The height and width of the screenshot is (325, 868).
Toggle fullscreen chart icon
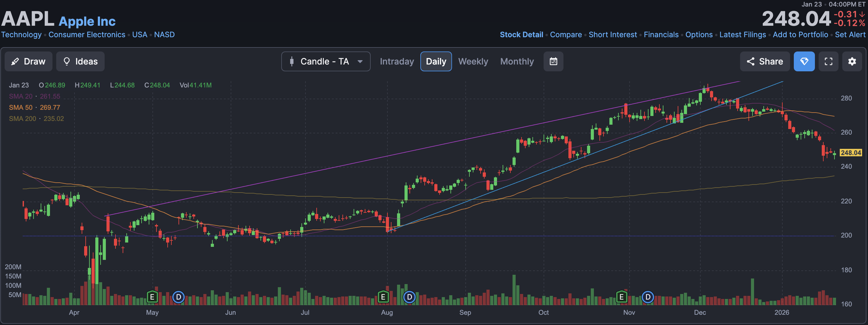[x=828, y=61]
